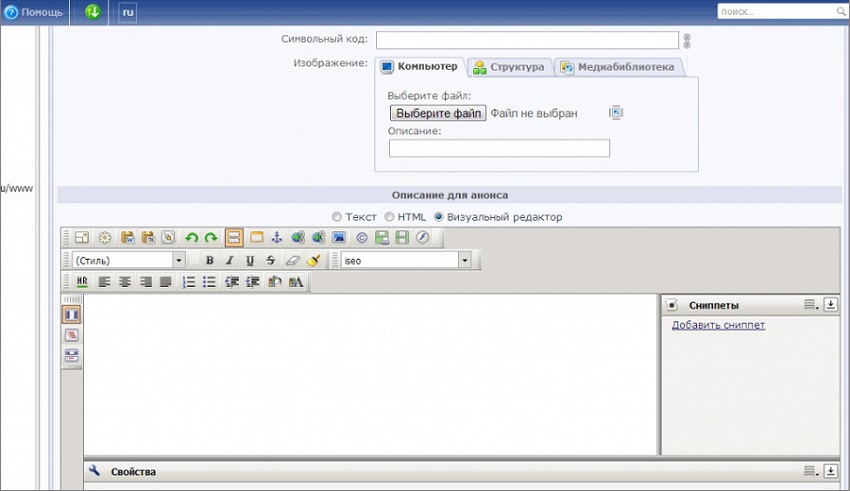Insert special character copyright icon
850x491 pixels.
point(362,237)
